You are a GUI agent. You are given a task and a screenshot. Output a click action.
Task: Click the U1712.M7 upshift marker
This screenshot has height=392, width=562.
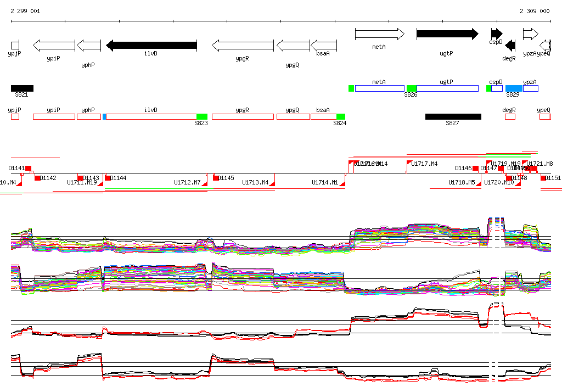205,183
